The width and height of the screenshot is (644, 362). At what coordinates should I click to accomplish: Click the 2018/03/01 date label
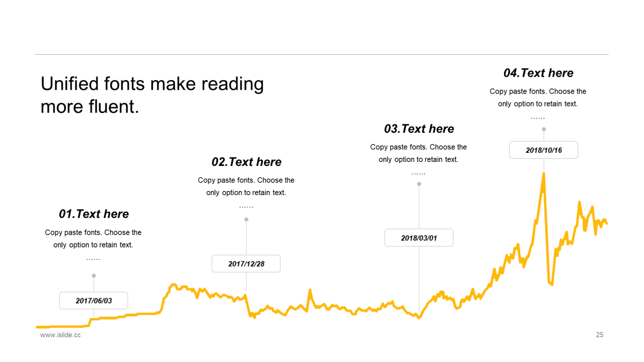pos(419,238)
